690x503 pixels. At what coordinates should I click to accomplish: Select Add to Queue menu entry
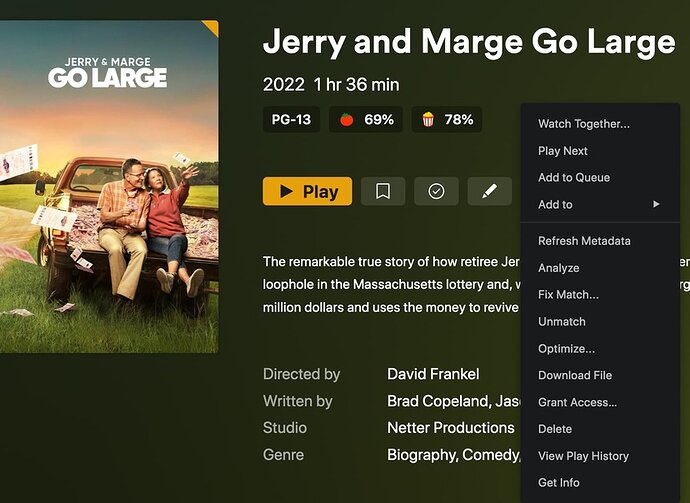tap(574, 178)
